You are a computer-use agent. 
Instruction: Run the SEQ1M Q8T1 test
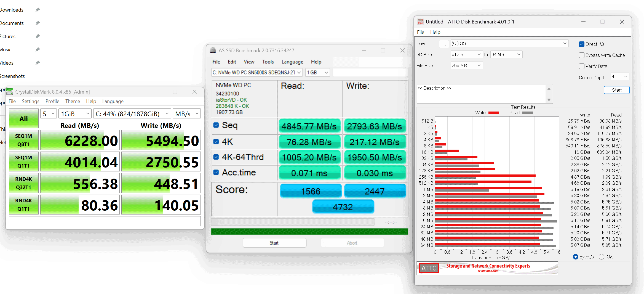24,140
